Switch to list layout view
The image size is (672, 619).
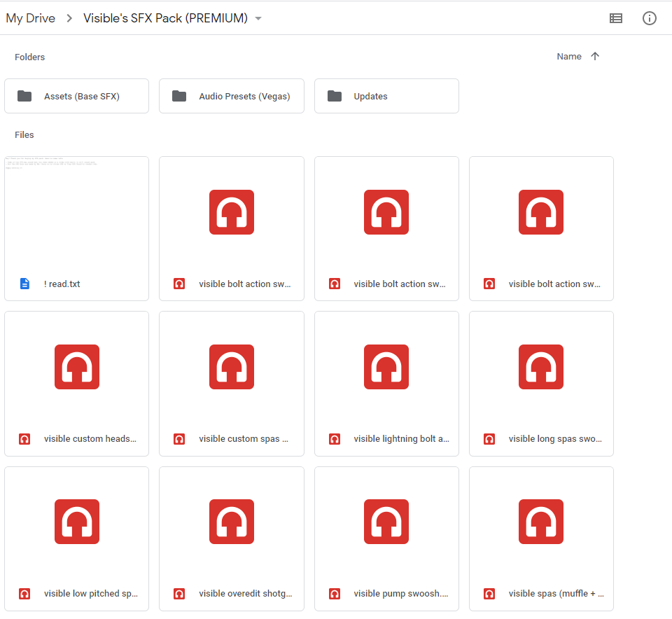click(616, 18)
